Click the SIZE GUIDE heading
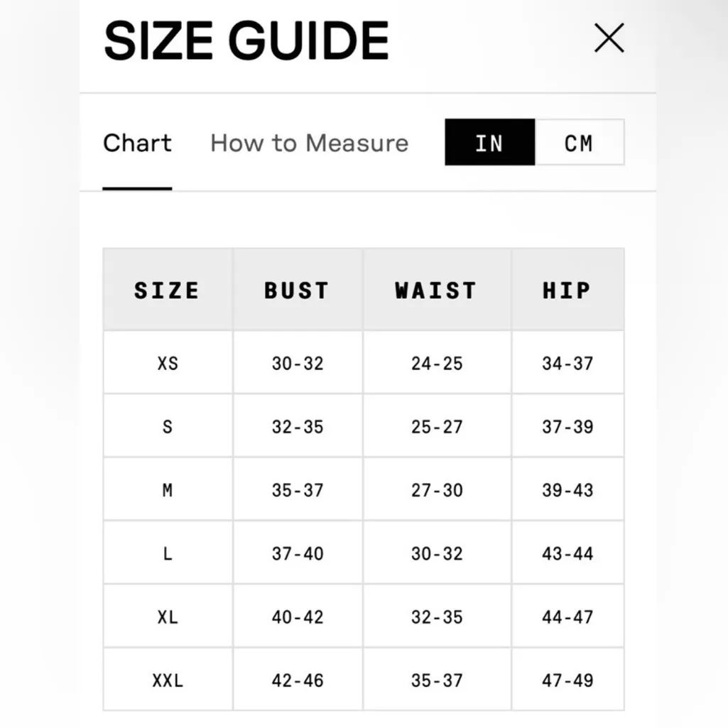This screenshot has height=728, width=728. click(x=246, y=40)
